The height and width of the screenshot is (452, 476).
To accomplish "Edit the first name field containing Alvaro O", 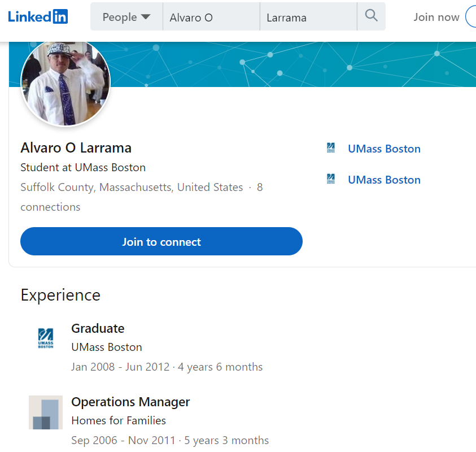I will tap(211, 17).
